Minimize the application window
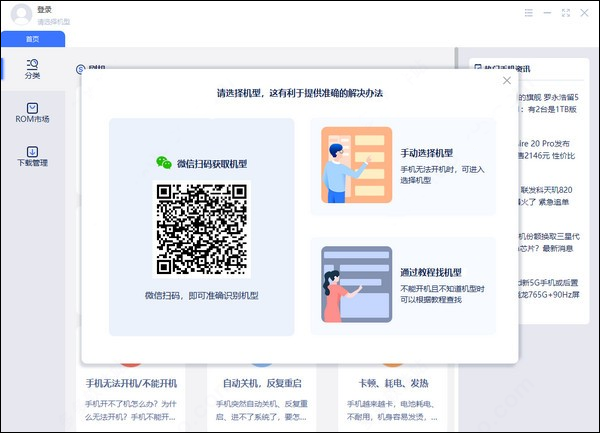Screen dimensions: 600x433 pos(548,13)
